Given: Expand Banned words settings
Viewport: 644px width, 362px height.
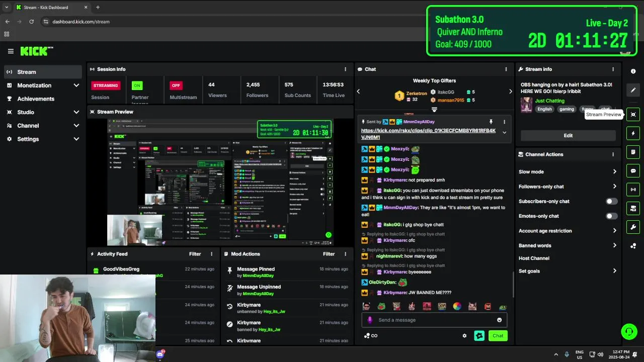Looking at the screenshot, I should click(x=614, y=246).
